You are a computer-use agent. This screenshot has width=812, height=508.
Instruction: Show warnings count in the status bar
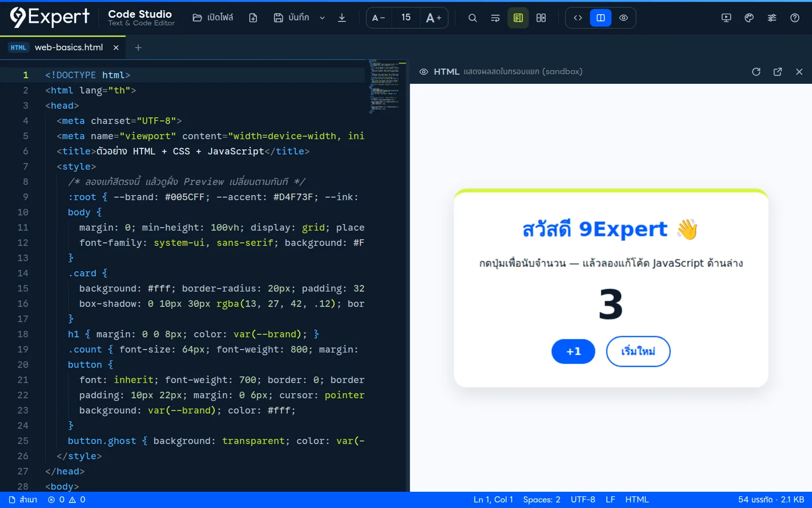click(x=77, y=500)
